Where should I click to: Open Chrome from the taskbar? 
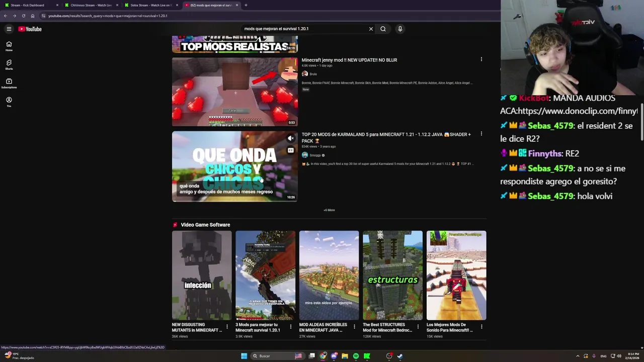click(x=323, y=356)
